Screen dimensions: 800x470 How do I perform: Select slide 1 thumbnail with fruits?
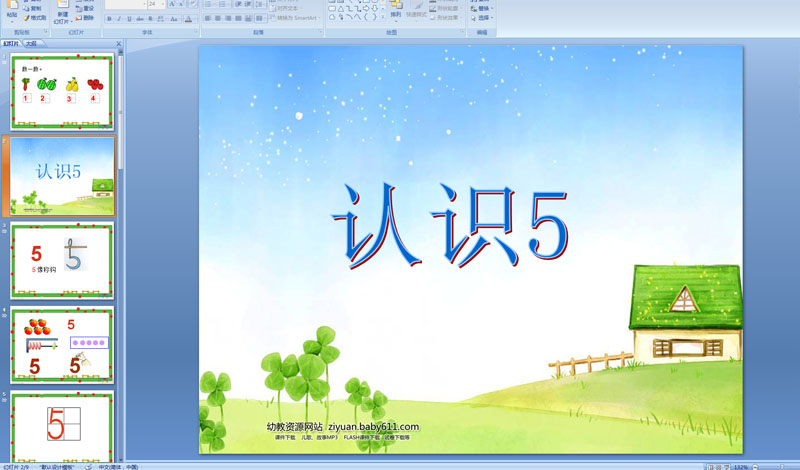click(x=62, y=91)
